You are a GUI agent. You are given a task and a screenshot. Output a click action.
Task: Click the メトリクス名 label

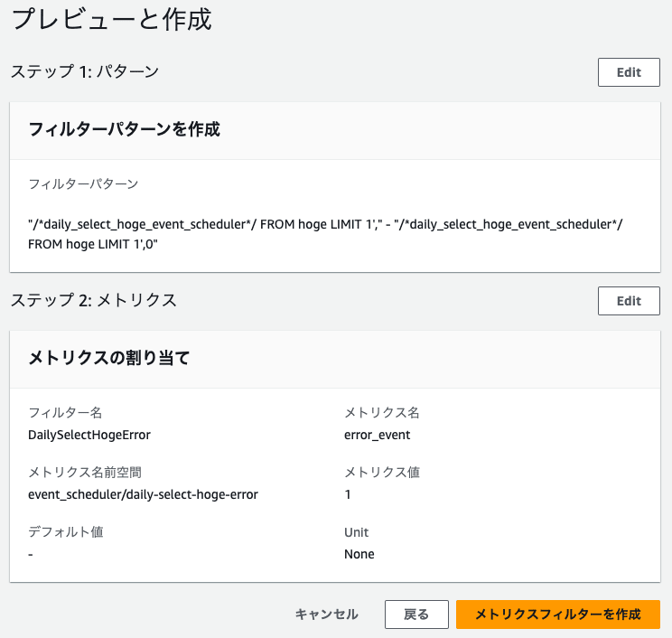(382, 412)
